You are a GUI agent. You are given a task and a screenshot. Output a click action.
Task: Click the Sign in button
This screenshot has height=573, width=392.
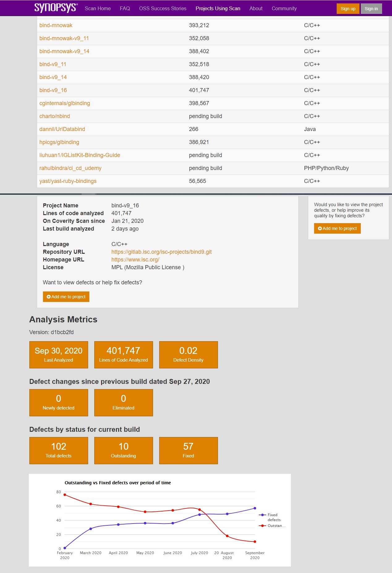pos(371,9)
